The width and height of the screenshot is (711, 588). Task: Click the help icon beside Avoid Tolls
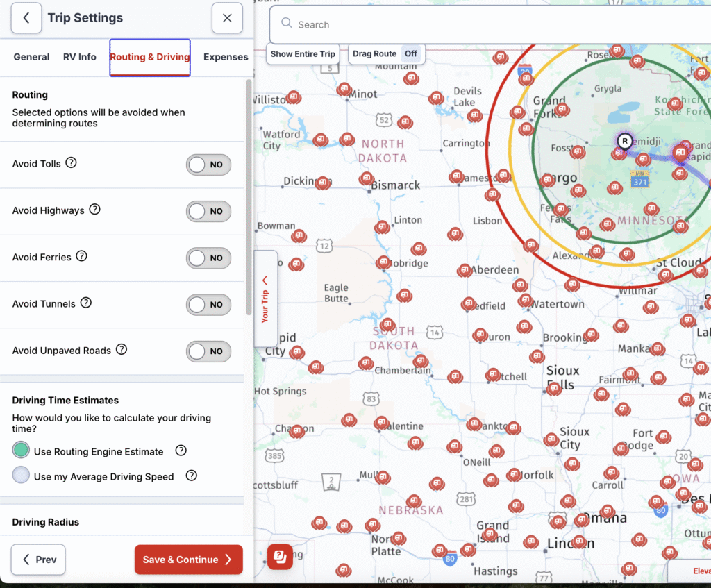coord(71,163)
